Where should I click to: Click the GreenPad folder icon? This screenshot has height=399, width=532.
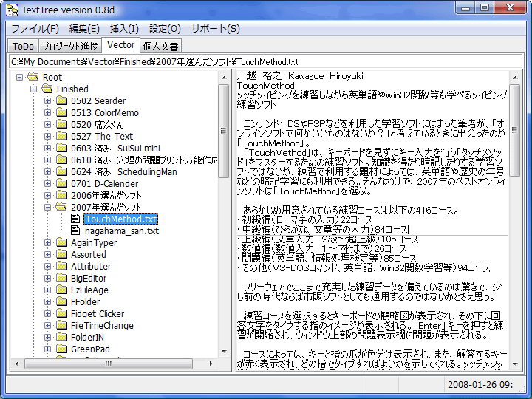point(61,349)
